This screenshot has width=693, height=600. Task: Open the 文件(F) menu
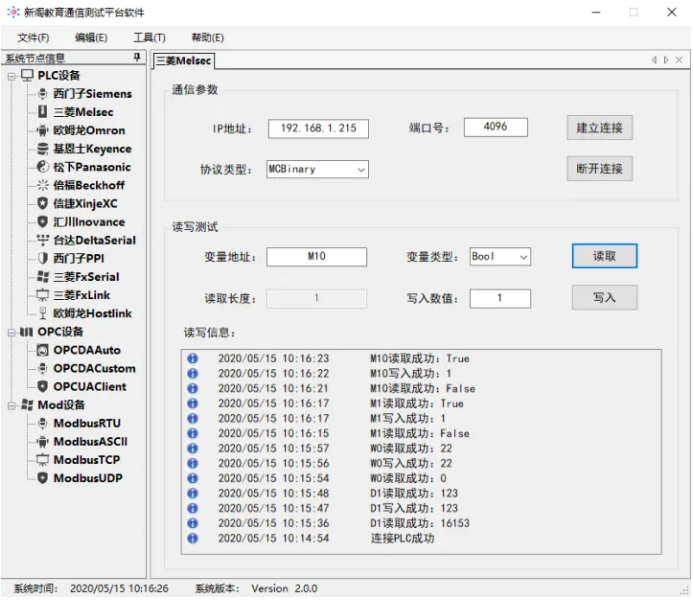pyautogui.click(x=33, y=38)
